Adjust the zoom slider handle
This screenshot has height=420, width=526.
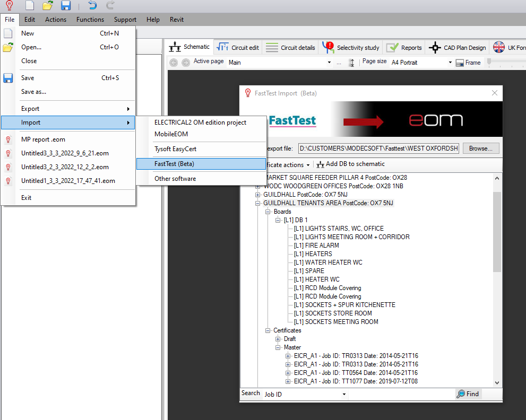[489, 62]
